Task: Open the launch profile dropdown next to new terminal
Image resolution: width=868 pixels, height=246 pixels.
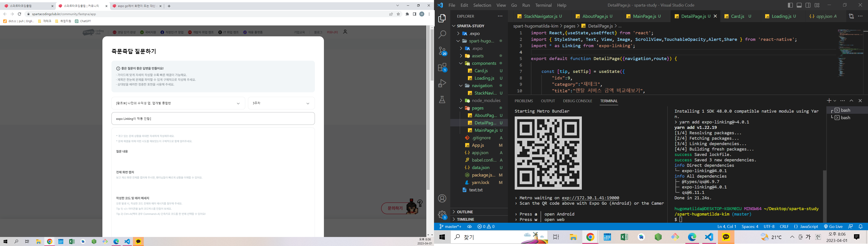Action: tap(835, 101)
